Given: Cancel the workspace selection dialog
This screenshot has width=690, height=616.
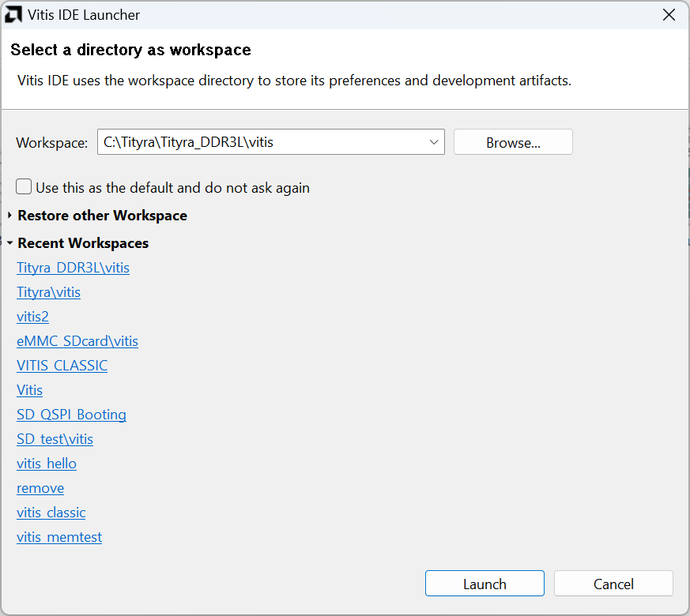Looking at the screenshot, I should click(x=613, y=584).
